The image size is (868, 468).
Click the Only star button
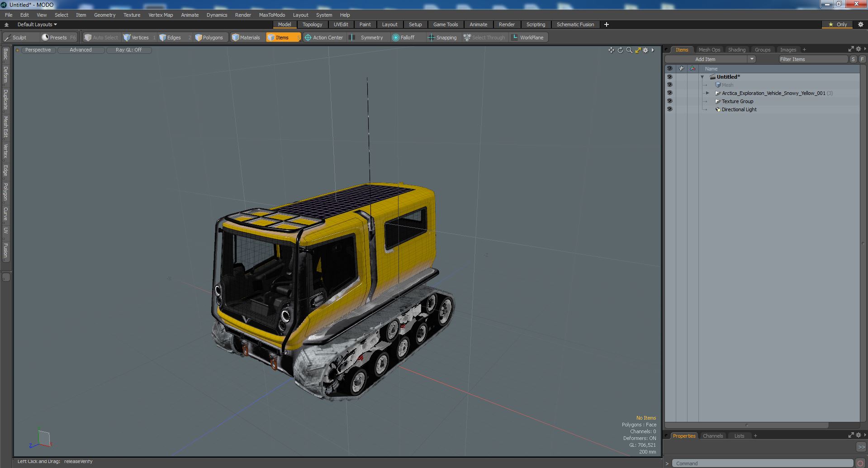pyautogui.click(x=837, y=24)
